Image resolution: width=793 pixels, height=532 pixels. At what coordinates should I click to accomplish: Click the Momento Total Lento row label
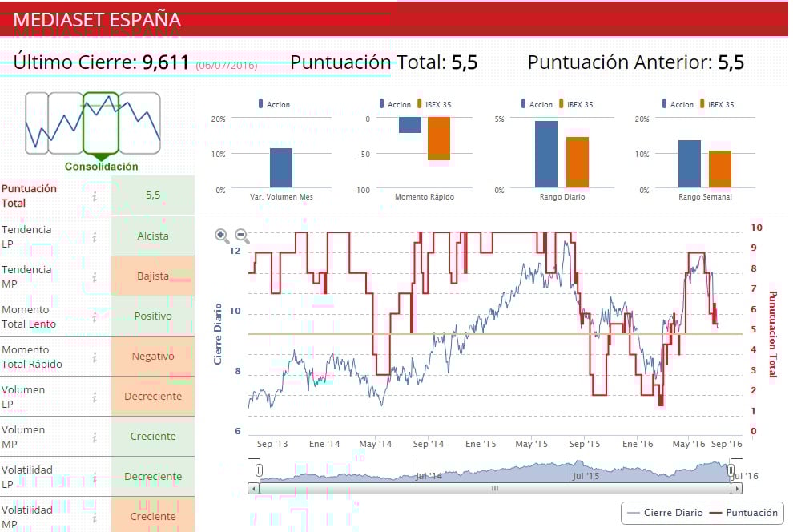tap(29, 317)
